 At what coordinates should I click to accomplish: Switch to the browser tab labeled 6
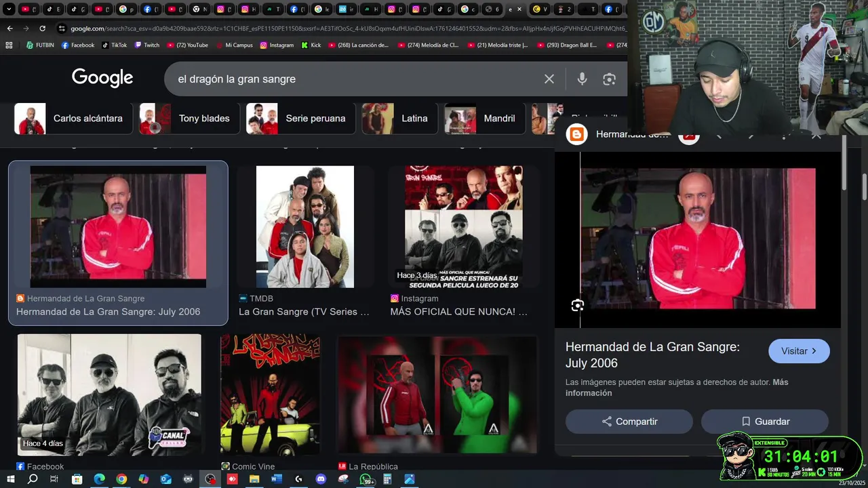[x=492, y=9]
